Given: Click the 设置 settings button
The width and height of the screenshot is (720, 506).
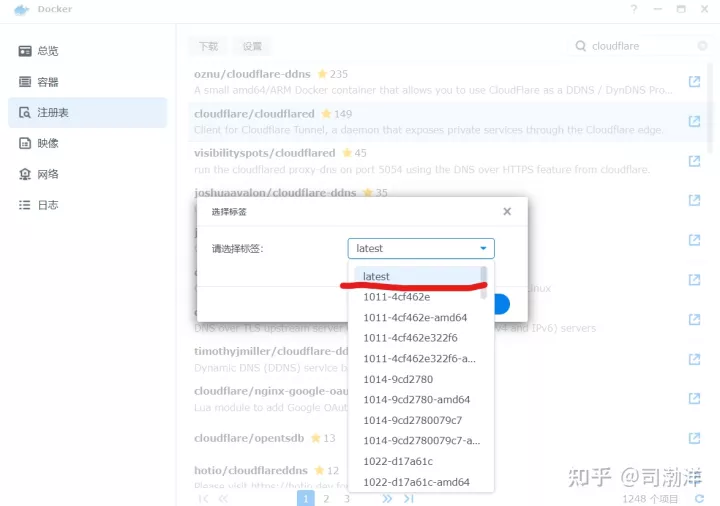Looking at the screenshot, I should pos(252,46).
